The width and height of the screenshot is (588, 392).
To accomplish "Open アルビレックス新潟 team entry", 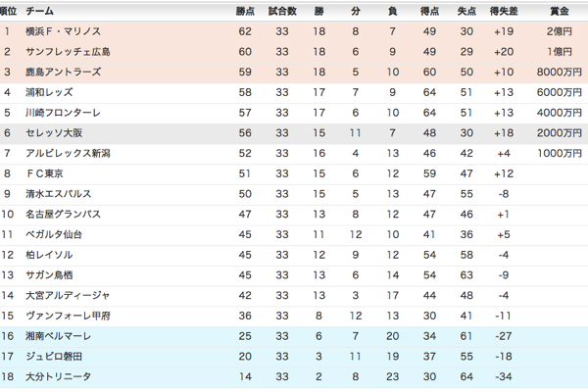I will [68, 154].
